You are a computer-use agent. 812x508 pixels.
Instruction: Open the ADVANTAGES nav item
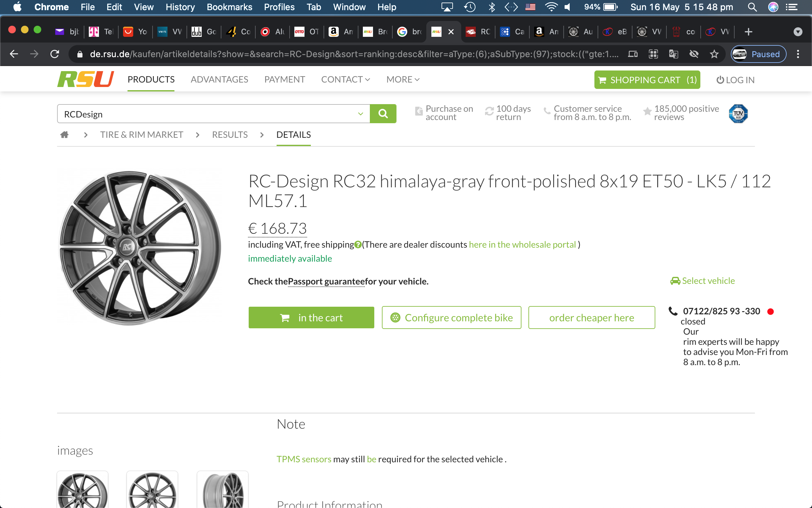pyautogui.click(x=219, y=79)
